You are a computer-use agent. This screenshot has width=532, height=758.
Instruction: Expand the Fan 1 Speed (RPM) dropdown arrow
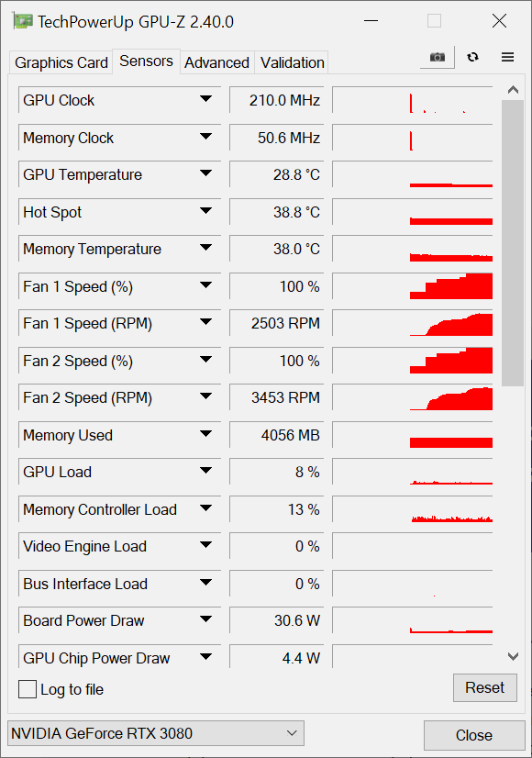205,322
